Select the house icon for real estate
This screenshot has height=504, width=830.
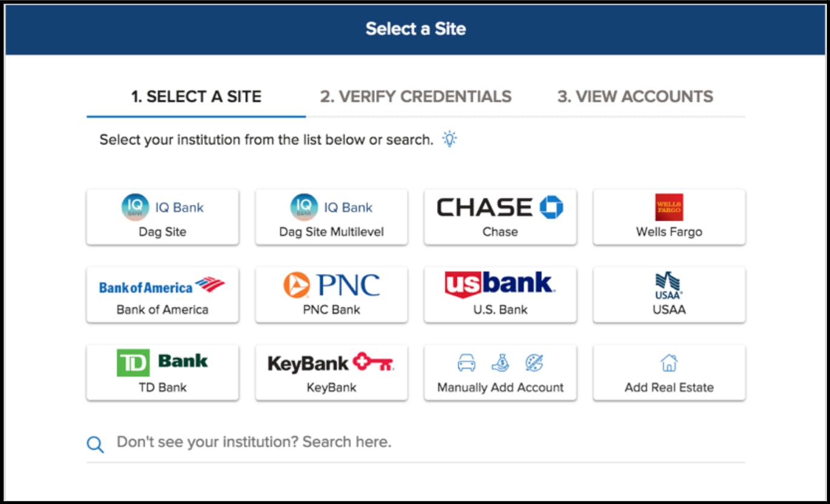(669, 363)
